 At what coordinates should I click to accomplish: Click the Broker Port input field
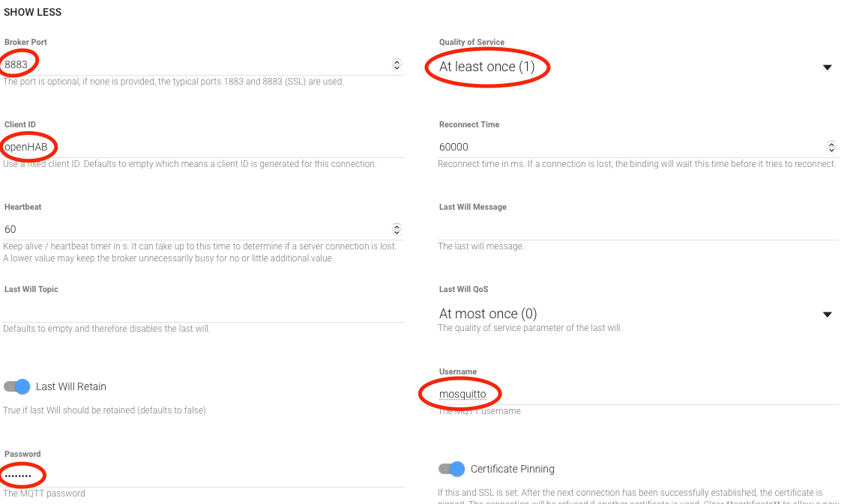click(x=195, y=64)
